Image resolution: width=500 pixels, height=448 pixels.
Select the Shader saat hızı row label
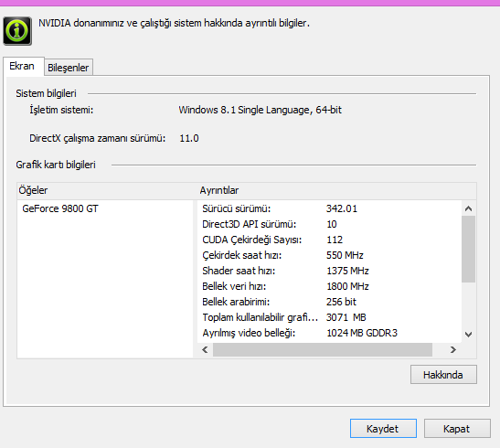coord(239,271)
